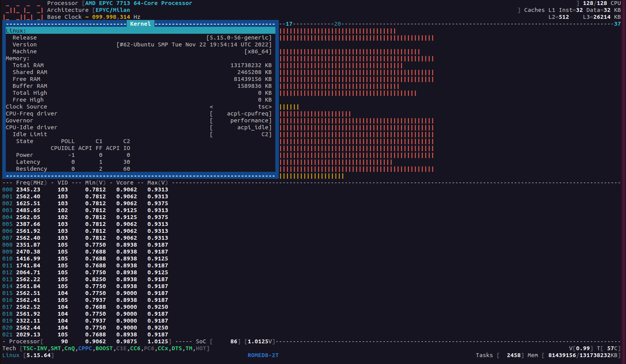Click the Processor summary row label
626x364 pixels.
25,341
